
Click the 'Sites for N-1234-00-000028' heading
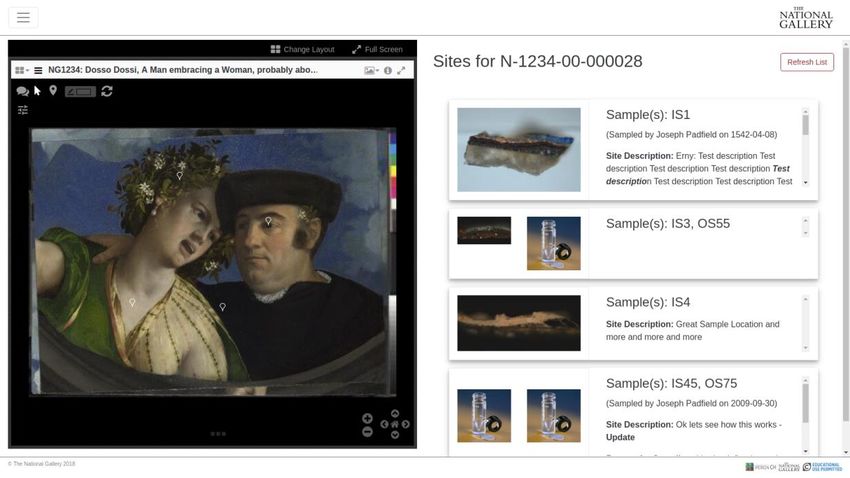click(x=537, y=61)
